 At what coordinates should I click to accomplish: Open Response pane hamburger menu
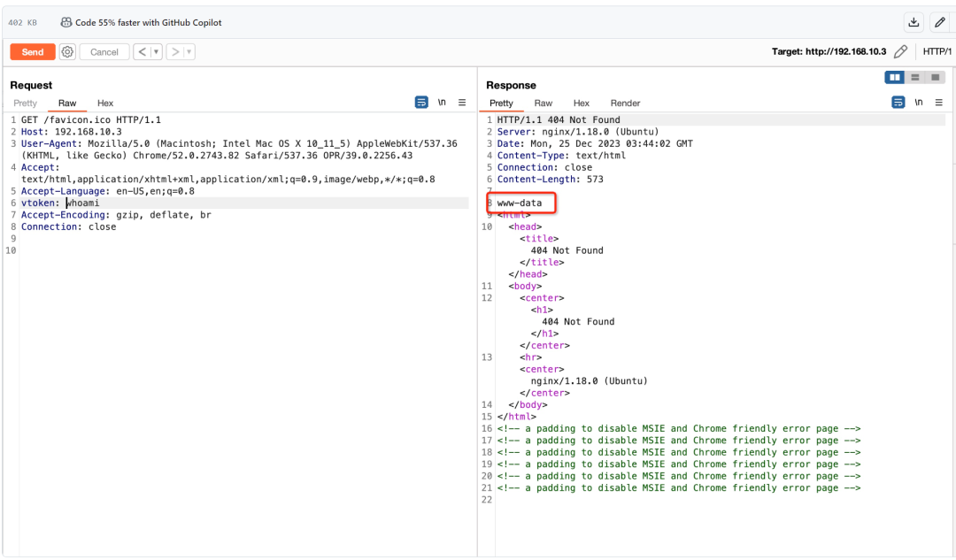(x=939, y=103)
